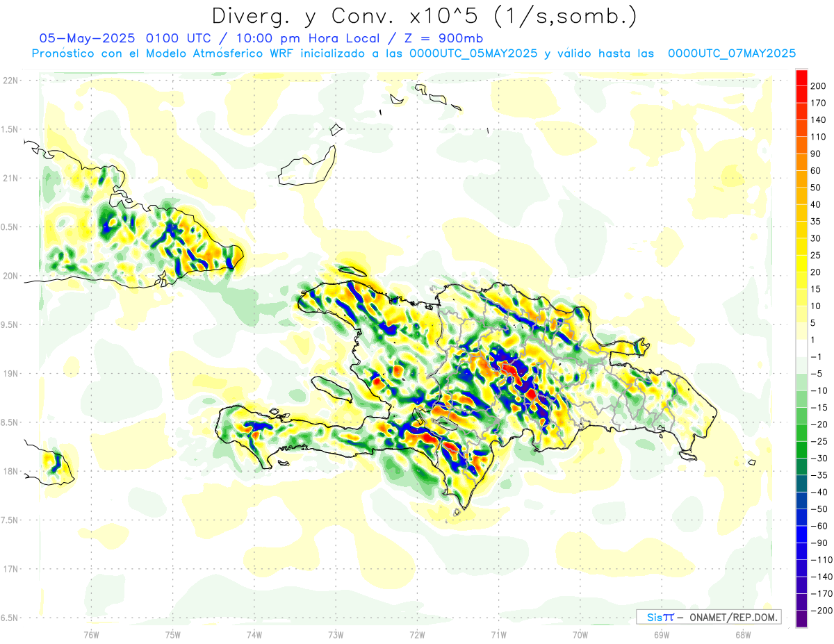Image resolution: width=834 pixels, height=644 pixels.
Task: Click the yellow color scale segment between 20 and 25
Action: pyautogui.click(x=801, y=263)
